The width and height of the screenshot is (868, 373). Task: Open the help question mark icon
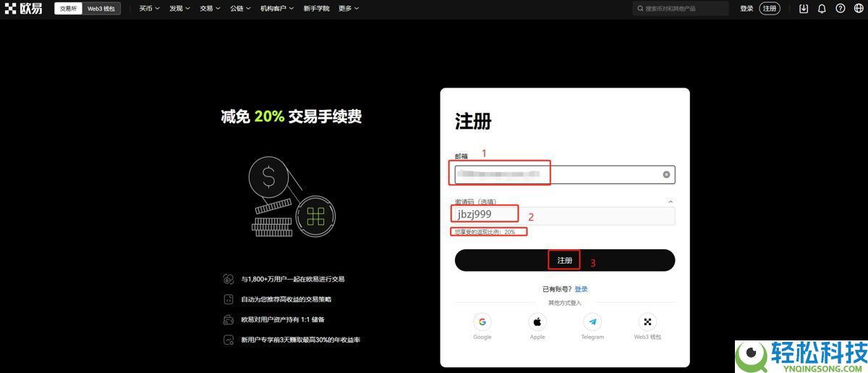click(x=840, y=9)
